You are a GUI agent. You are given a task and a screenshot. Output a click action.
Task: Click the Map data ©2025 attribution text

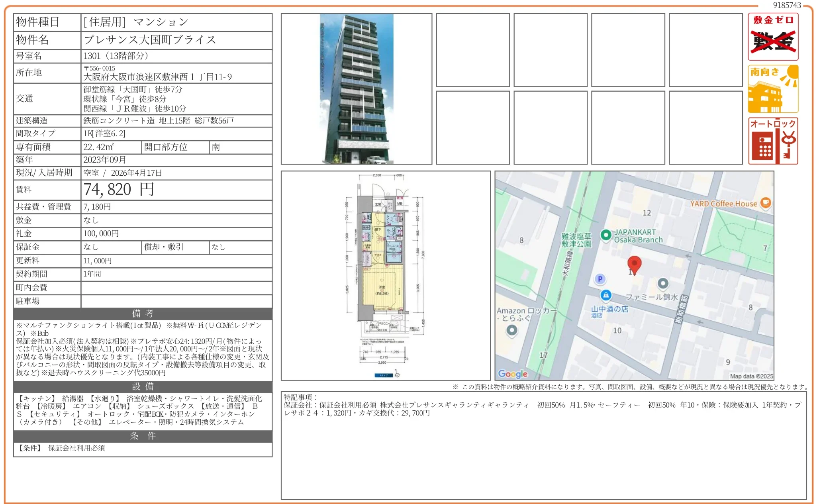point(752,375)
